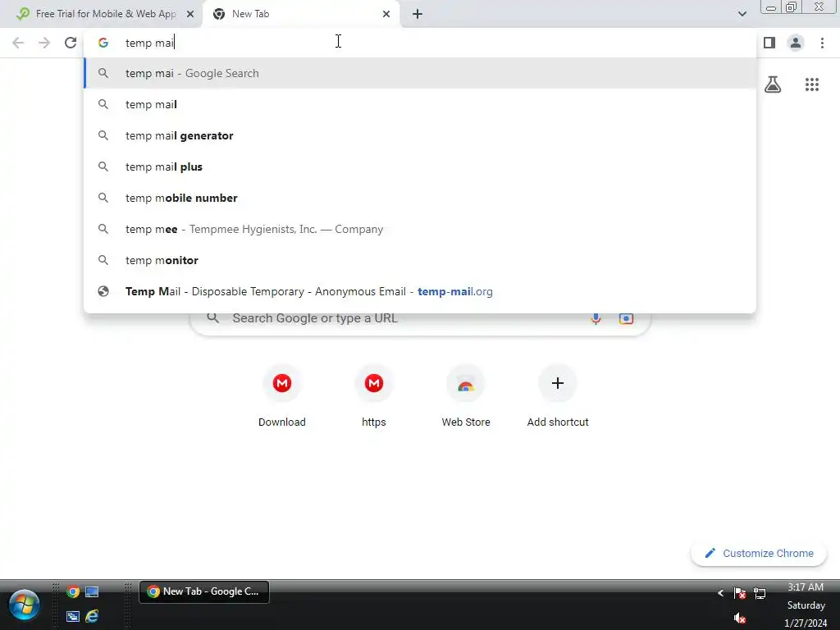Add a new shortcut with the plus tile
This screenshot has height=630, width=840.
[558, 396]
